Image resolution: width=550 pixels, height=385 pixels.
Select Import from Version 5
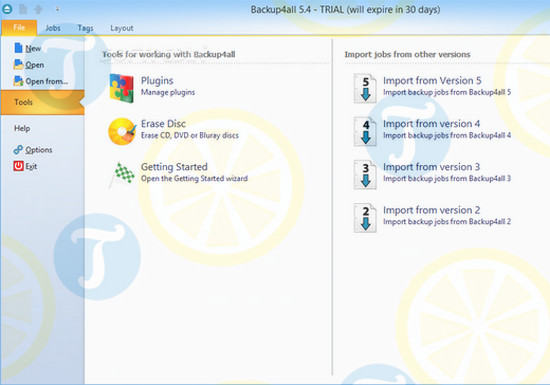point(432,81)
